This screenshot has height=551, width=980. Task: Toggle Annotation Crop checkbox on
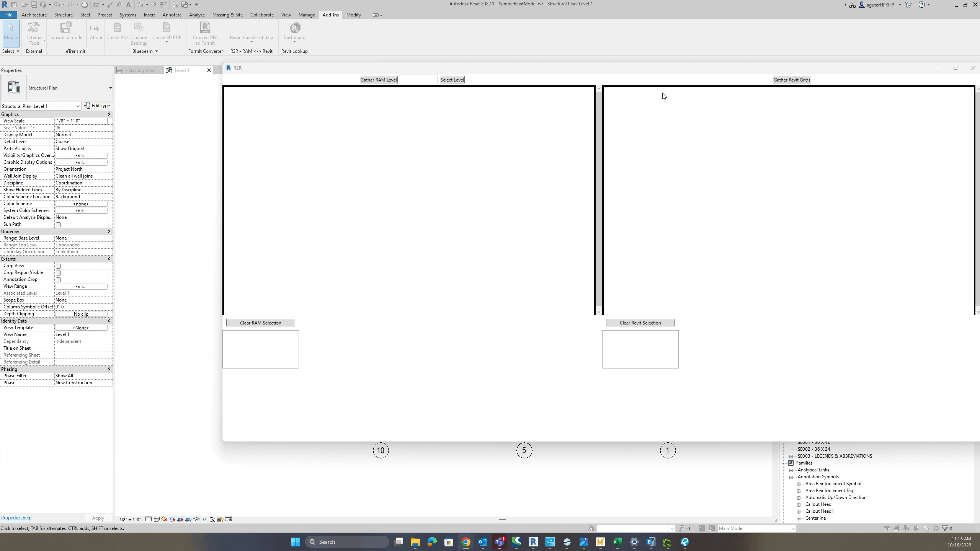(x=59, y=280)
